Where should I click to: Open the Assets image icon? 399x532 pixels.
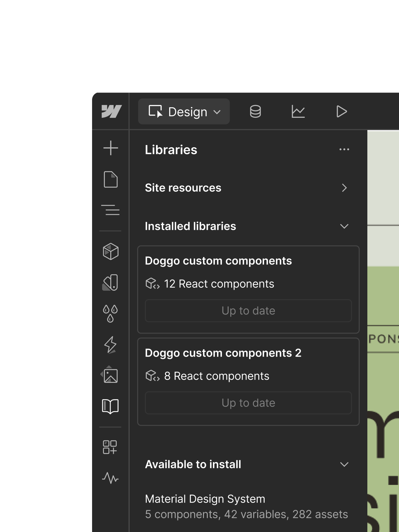111,375
